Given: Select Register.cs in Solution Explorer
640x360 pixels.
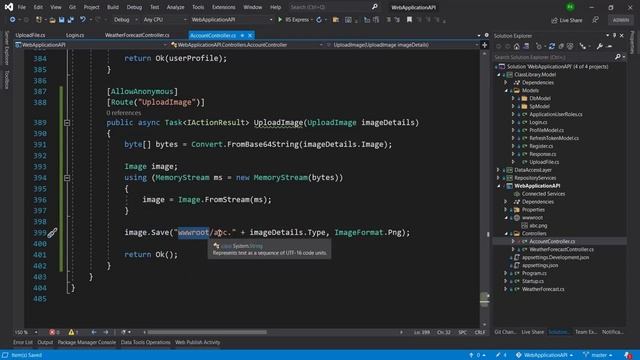Looking at the screenshot, I should (541, 146).
